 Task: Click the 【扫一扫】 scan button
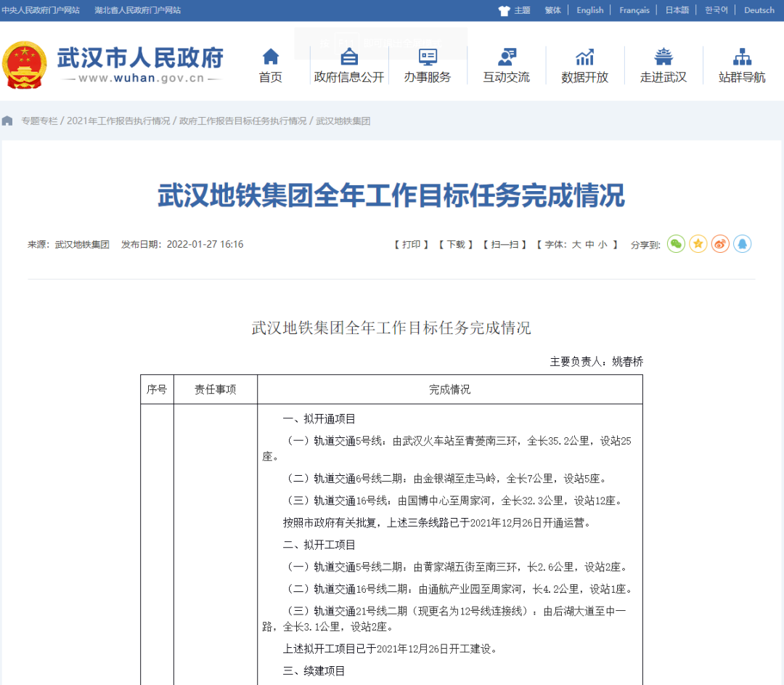[x=505, y=245]
